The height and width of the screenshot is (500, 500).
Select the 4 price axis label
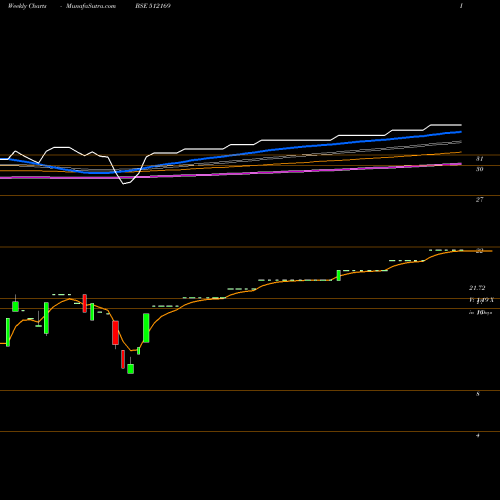tap(478, 435)
